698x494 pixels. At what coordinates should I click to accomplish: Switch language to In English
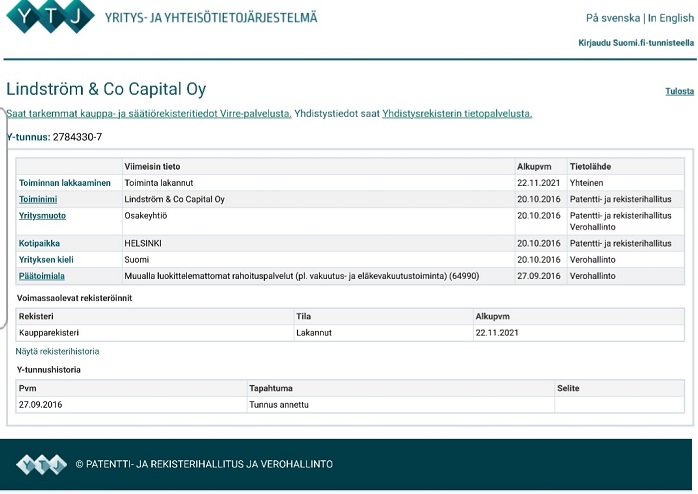(x=670, y=18)
